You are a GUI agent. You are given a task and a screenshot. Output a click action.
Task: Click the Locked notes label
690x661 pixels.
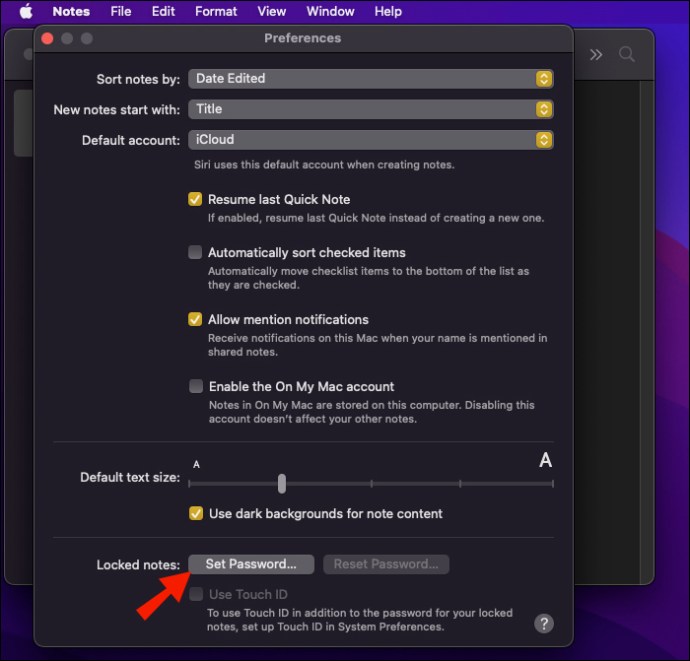pos(138,565)
